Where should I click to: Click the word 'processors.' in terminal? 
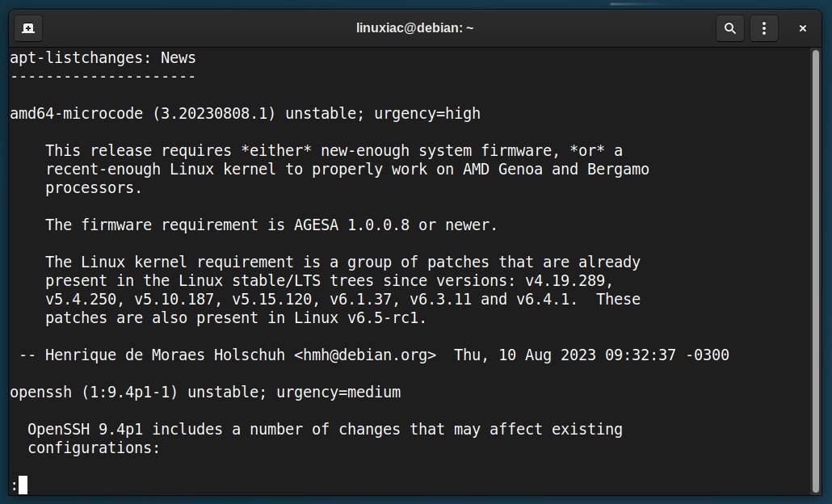[x=94, y=188]
